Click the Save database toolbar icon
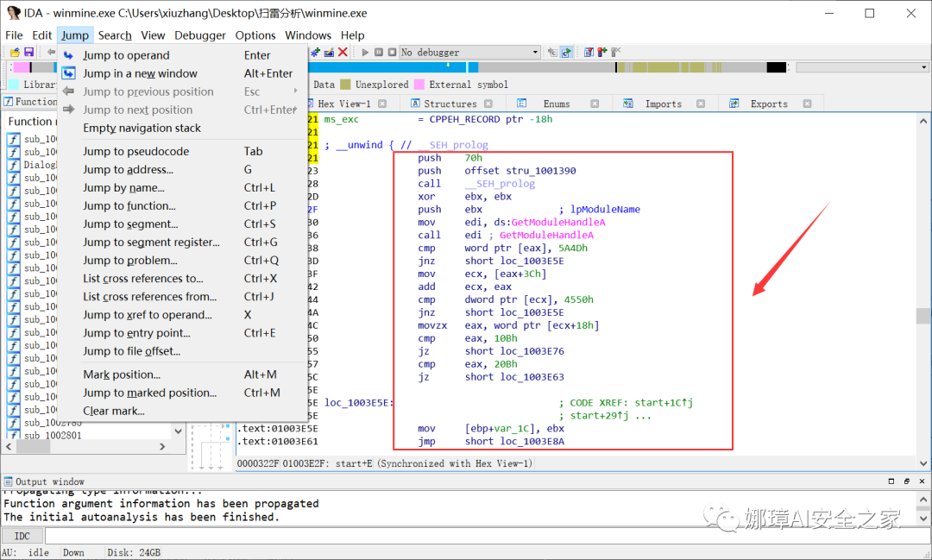 (28, 53)
